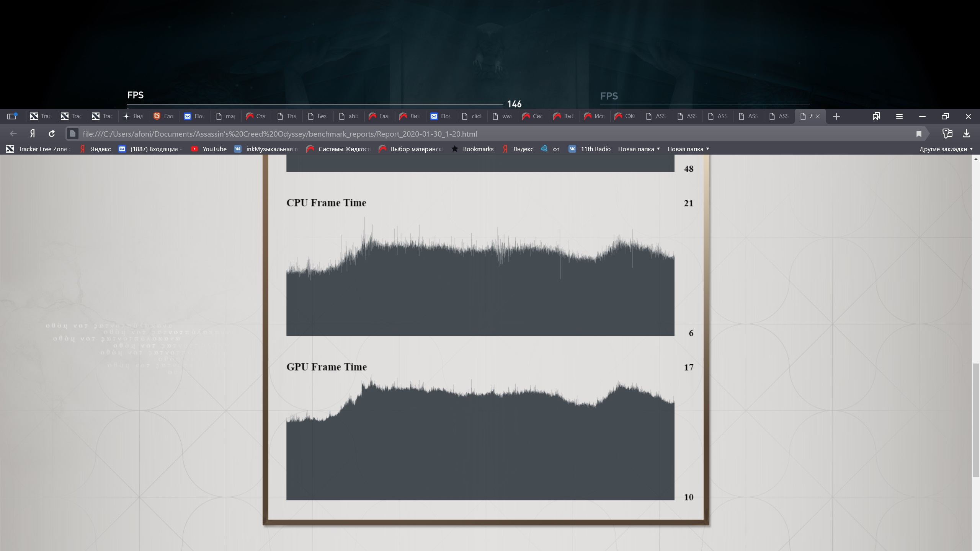Click the Yandex home button
The height and width of the screenshot is (551, 980).
pos(33,134)
